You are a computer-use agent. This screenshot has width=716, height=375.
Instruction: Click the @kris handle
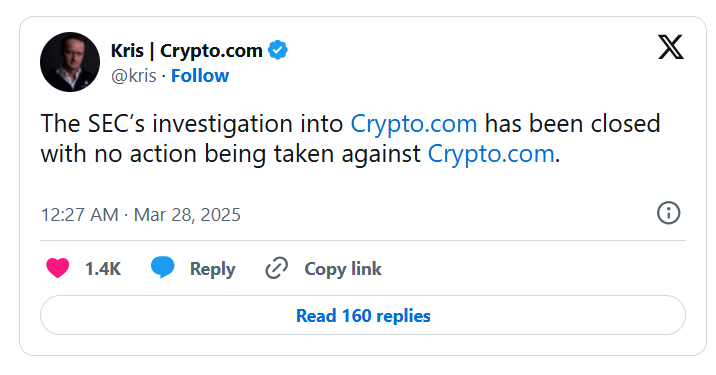[133, 76]
